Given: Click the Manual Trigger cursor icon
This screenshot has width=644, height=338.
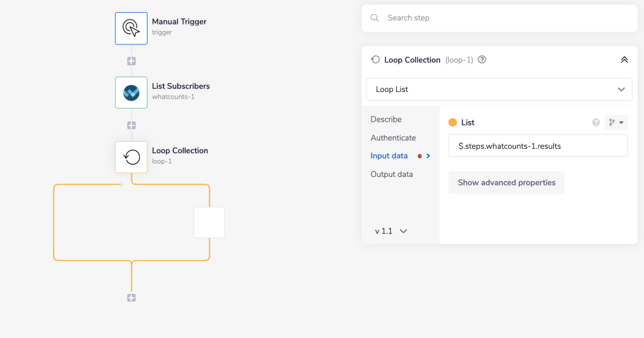Looking at the screenshot, I should pyautogui.click(x=131, y=28).
